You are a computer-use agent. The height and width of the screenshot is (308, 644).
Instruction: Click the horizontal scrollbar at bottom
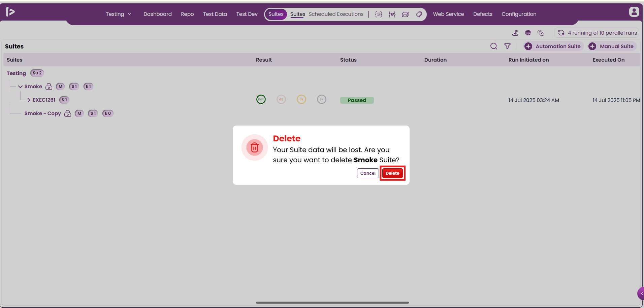coord(332,303)
